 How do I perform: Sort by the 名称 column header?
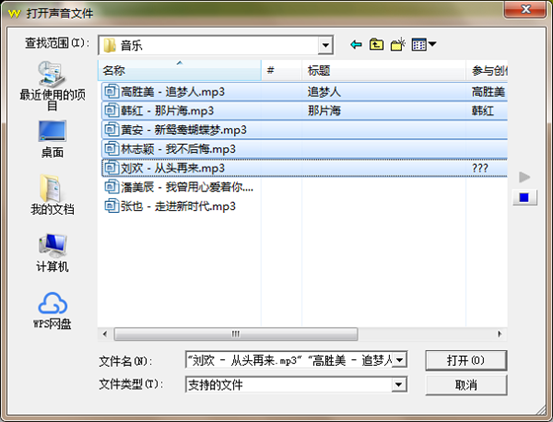pos(180,71)
